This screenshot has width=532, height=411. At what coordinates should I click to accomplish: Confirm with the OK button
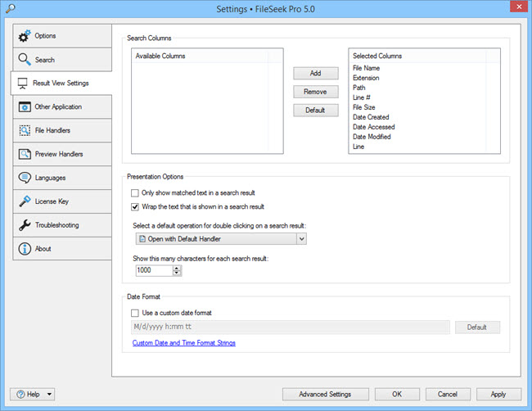[x=397, y=395]
